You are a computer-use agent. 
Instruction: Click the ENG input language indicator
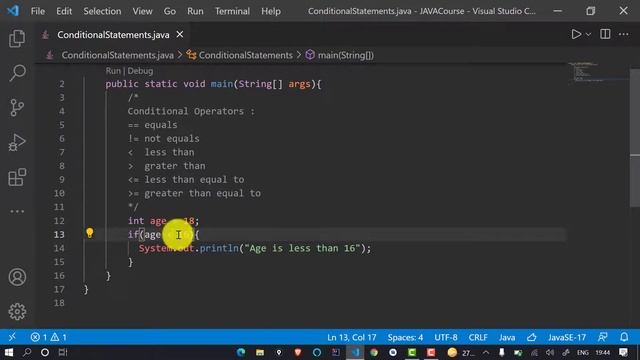(x=582, y=352)
